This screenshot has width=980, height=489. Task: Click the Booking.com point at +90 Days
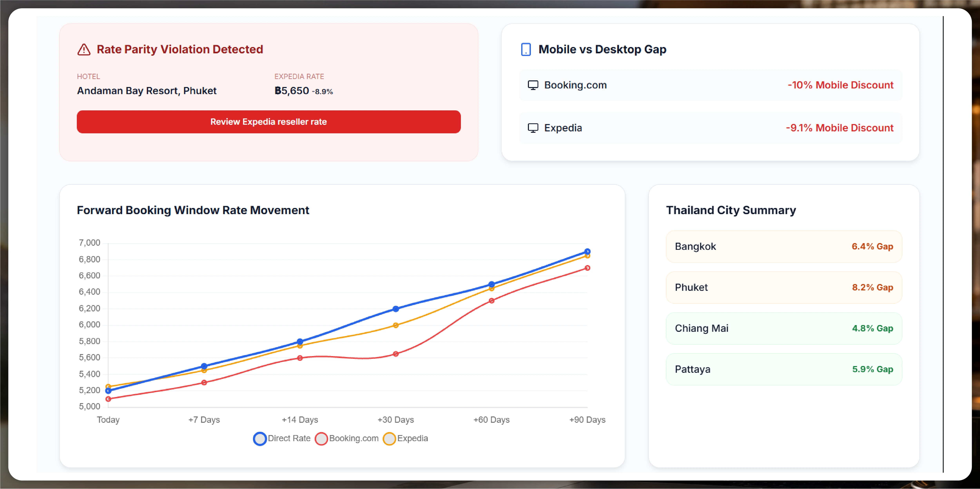pos(587,268)
